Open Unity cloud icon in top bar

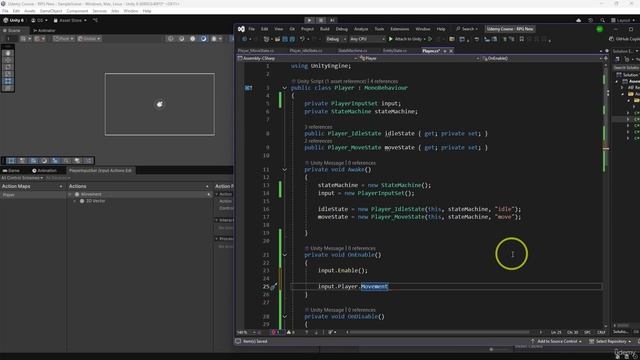578,20
